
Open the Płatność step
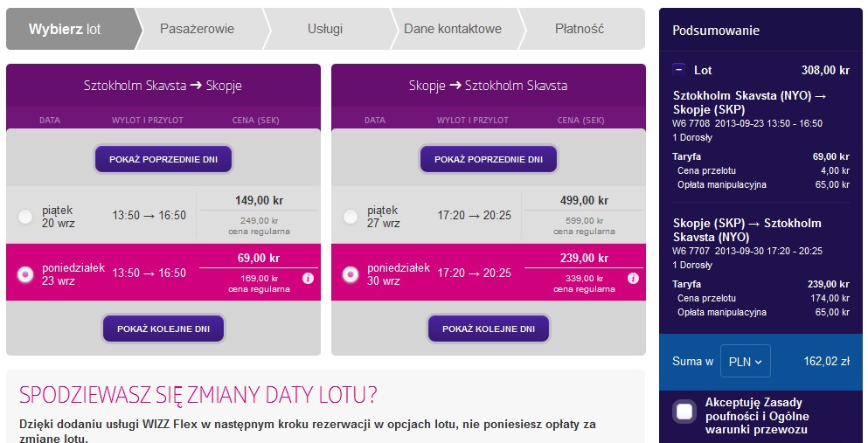(580, 29)
